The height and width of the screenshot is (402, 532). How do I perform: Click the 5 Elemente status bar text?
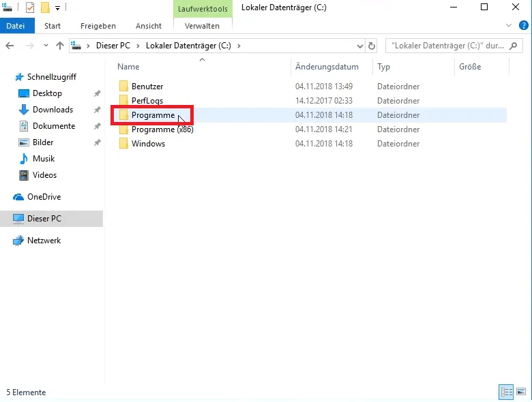(x=26, y=392)
